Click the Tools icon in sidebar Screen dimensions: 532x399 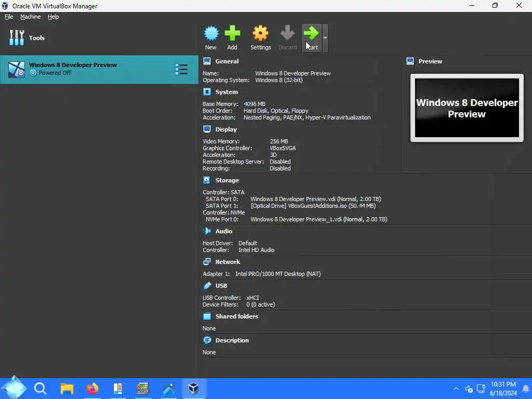(17, 37)
